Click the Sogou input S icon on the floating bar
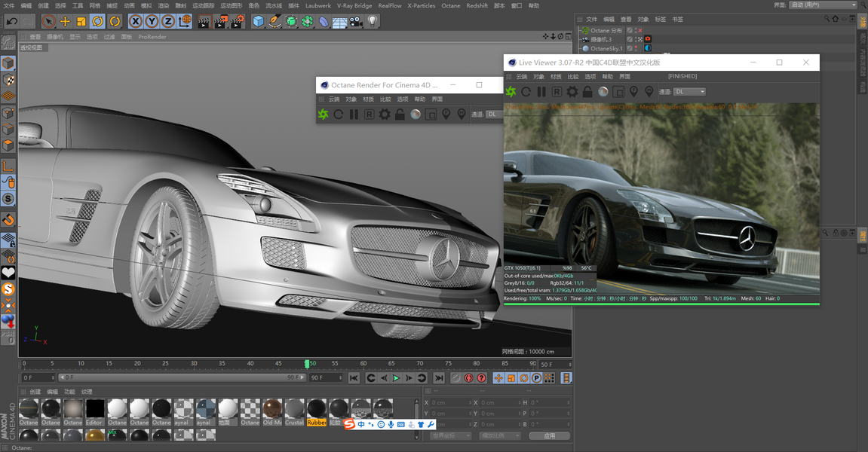 (349, 424)
